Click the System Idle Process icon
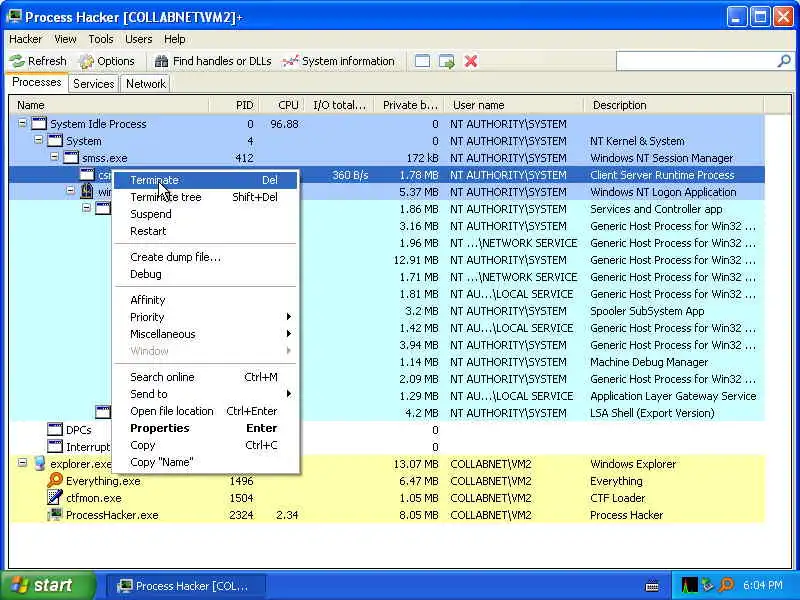 pos(39,123)
